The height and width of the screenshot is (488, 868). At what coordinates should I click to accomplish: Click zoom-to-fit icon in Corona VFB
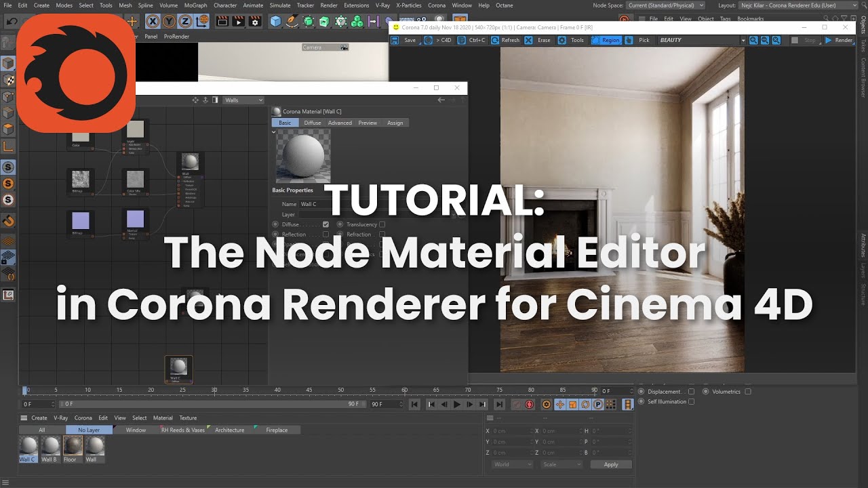(775, 40)
